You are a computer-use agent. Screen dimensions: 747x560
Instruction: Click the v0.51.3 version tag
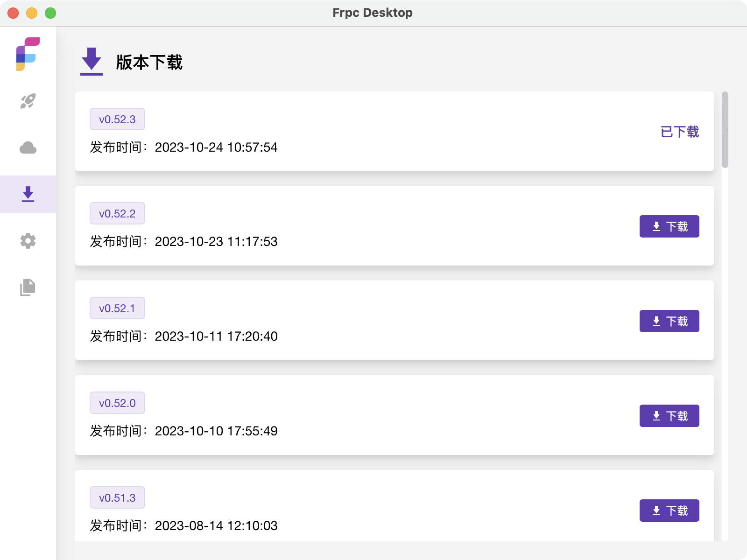point(117,498)
